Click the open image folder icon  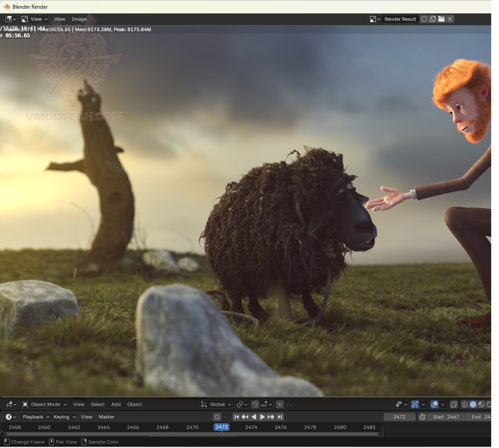point(441,19)
